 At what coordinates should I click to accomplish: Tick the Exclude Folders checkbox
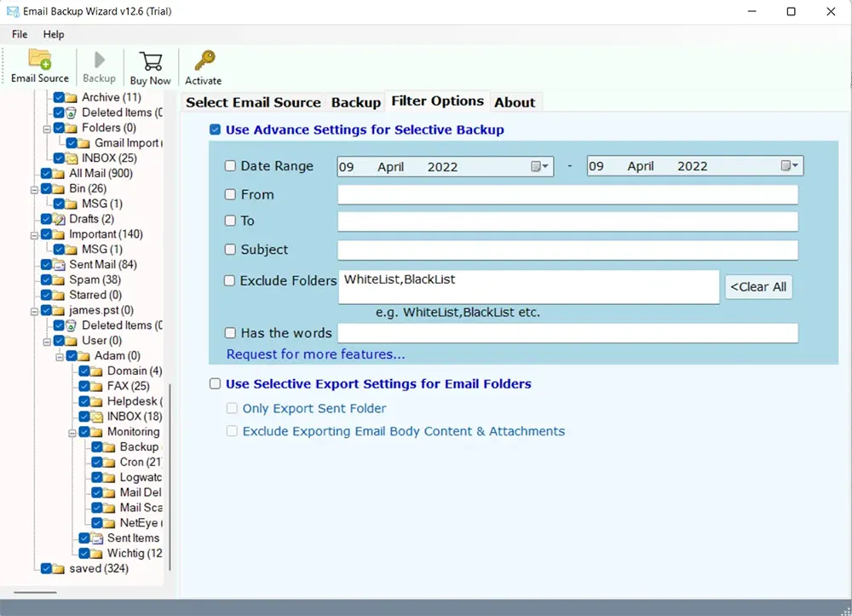click(230, 280)
